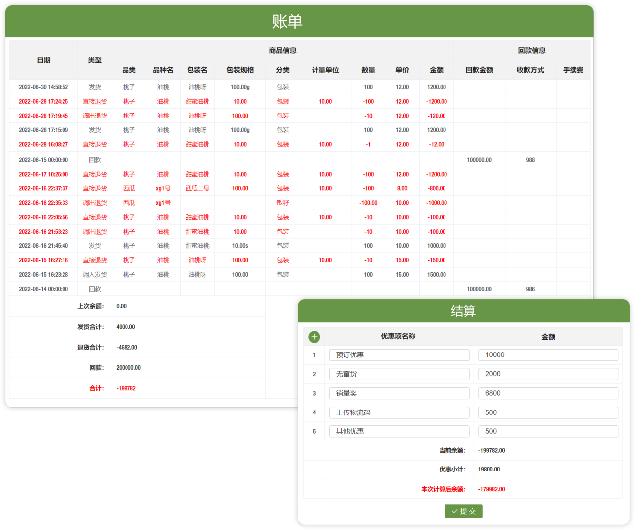Click the 包装规格 column header

[x=240, y=70]
